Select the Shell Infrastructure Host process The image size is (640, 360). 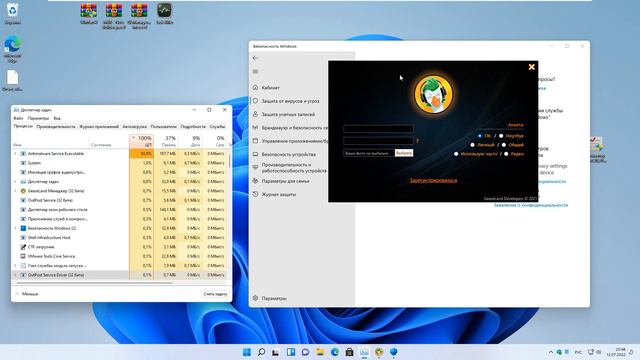point(119,238)
